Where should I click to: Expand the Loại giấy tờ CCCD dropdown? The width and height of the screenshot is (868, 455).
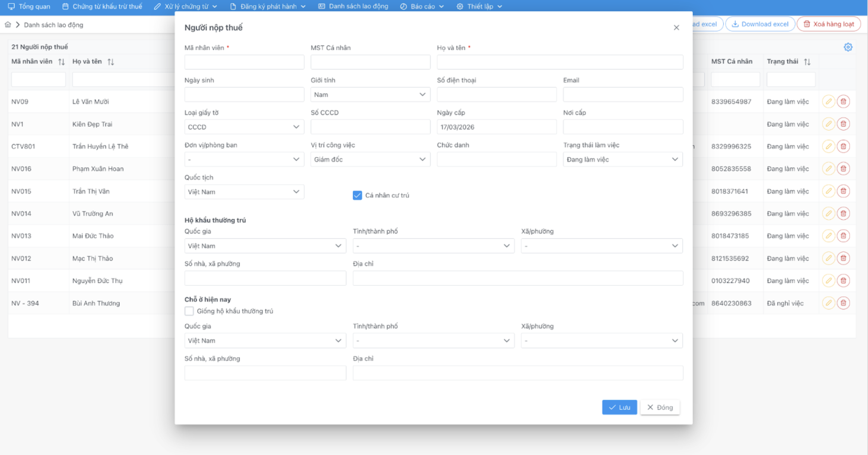point(244,127)
